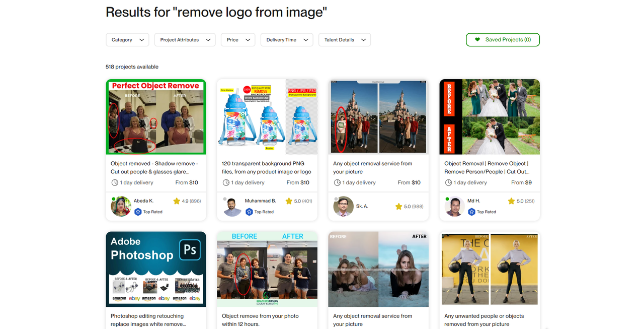Click clock icon on Abeda K.'s project card
The width and height of the screenshot is (644, 329).
coord(115,182)
